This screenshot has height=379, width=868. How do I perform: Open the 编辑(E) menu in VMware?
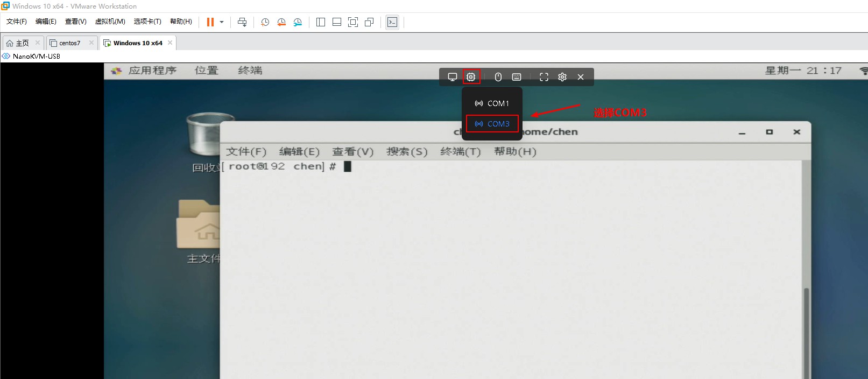46,22
